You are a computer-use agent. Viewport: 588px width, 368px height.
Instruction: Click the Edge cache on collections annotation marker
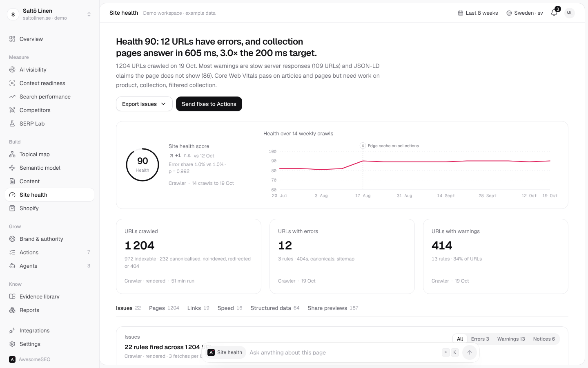point(363,146)
